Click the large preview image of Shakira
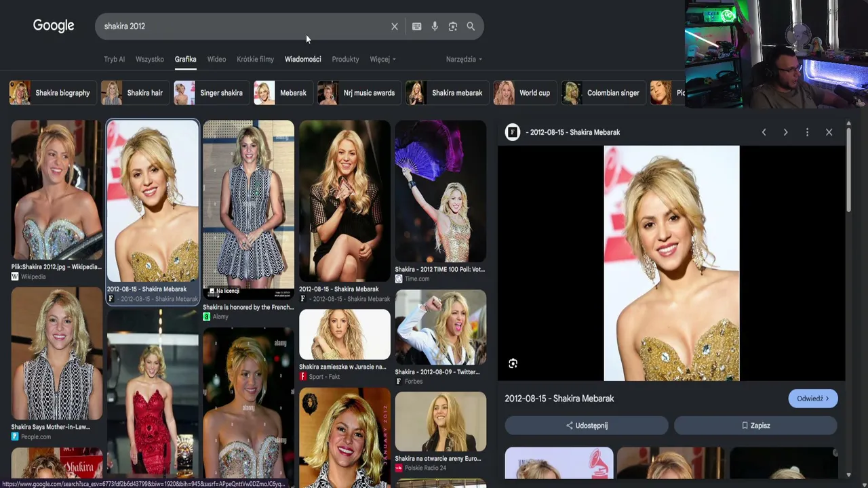This screenshot has height=488, width=868. pos(671,263)
